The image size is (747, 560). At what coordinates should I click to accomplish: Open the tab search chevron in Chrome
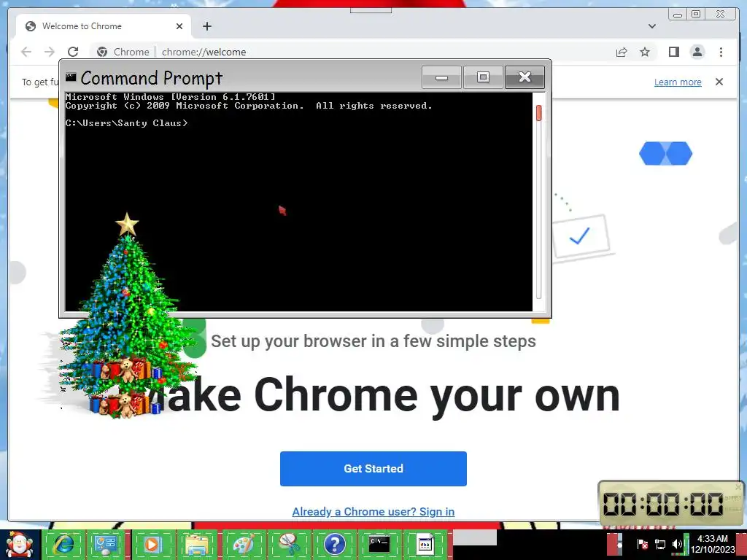[652, 26]
